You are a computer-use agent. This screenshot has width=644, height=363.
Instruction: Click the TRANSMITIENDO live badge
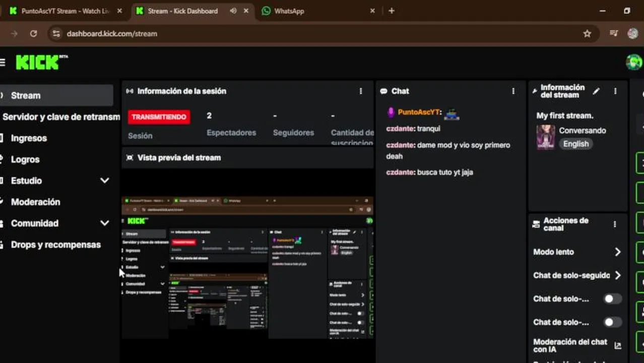pyautogui.click(x=159, y=117)
